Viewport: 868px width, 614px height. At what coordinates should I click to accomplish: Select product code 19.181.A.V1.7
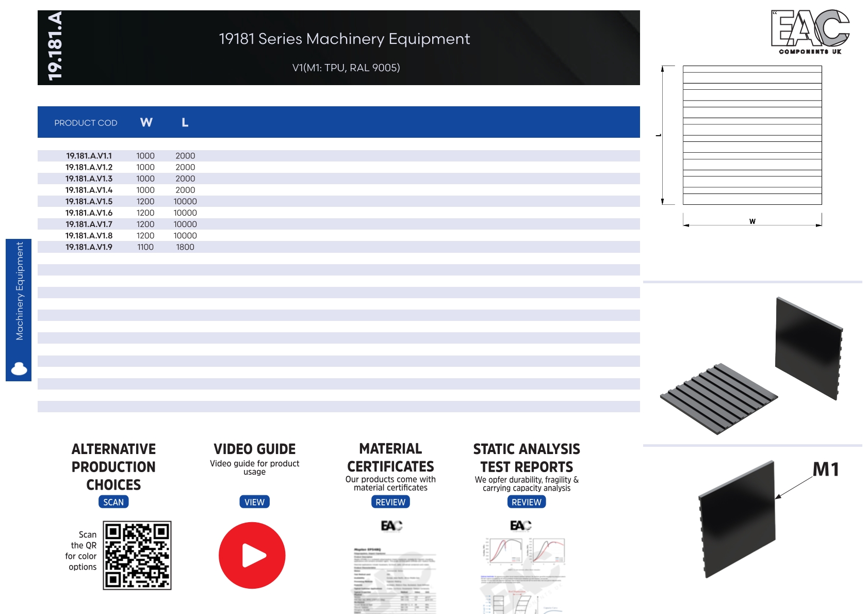(x=89, y=224)
